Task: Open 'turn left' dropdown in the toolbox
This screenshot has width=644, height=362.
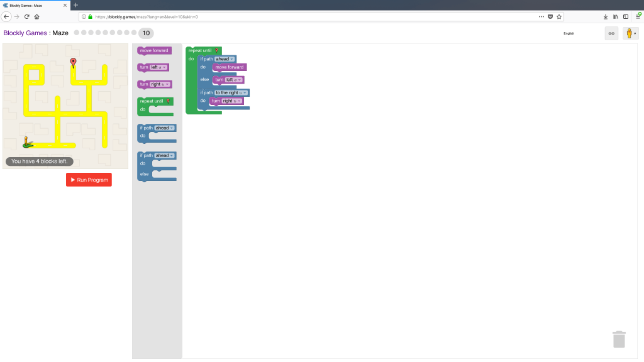Action: (x=158, y=67)
